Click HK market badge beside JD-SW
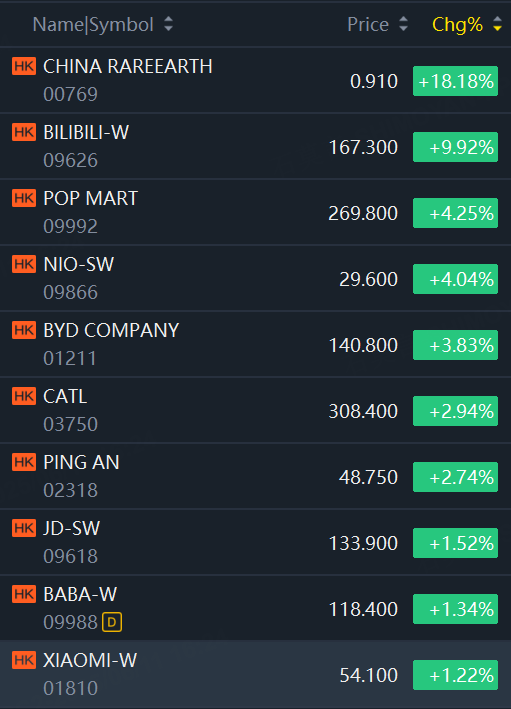Screen dimensions: 511x709 pyautogui.click(x=24, y=529)
